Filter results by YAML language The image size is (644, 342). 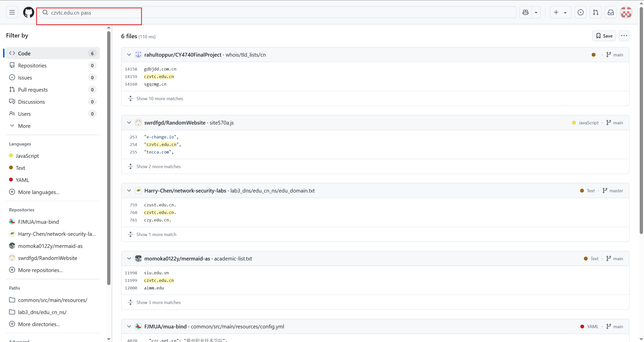click(22, 180)
